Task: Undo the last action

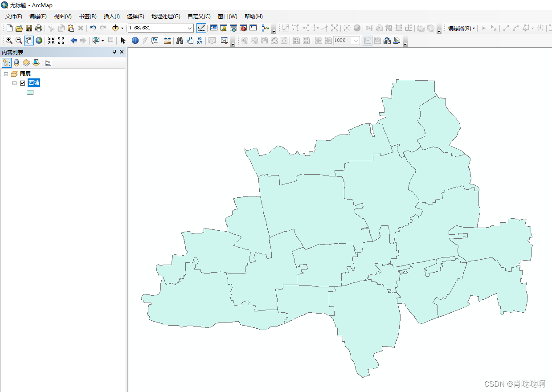Action: click(x=93, y=28)
